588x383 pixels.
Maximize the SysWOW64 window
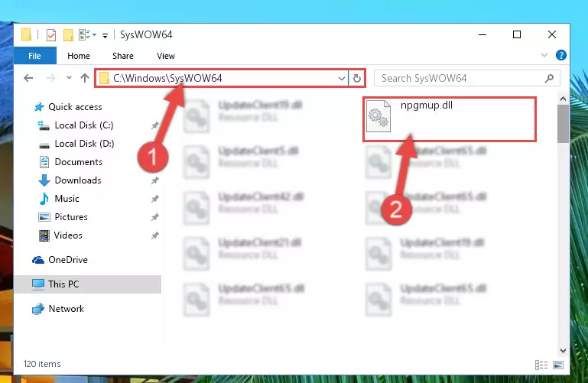coord(517,34)
